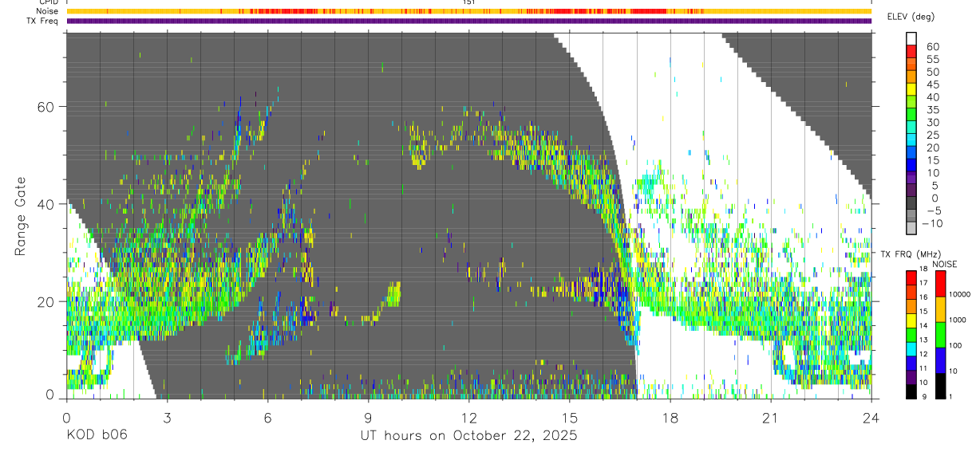Click the purple swatch in TX FRQ legend
Viewport: 980px width, 452px height.
[911, 377]
